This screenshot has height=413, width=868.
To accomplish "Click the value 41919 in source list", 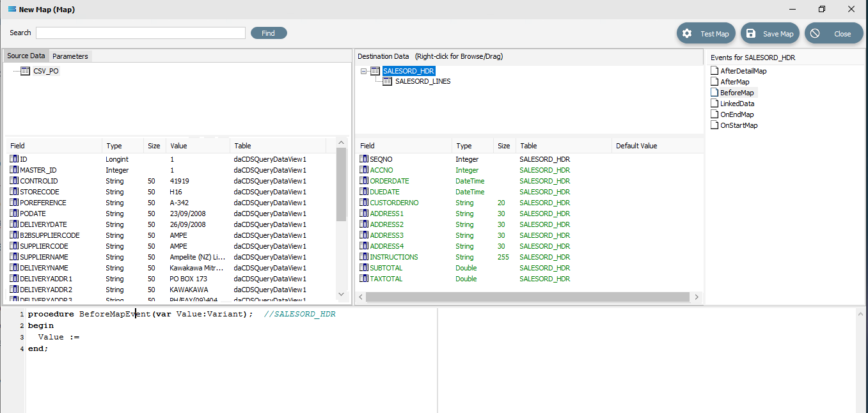I will [179, 181].
